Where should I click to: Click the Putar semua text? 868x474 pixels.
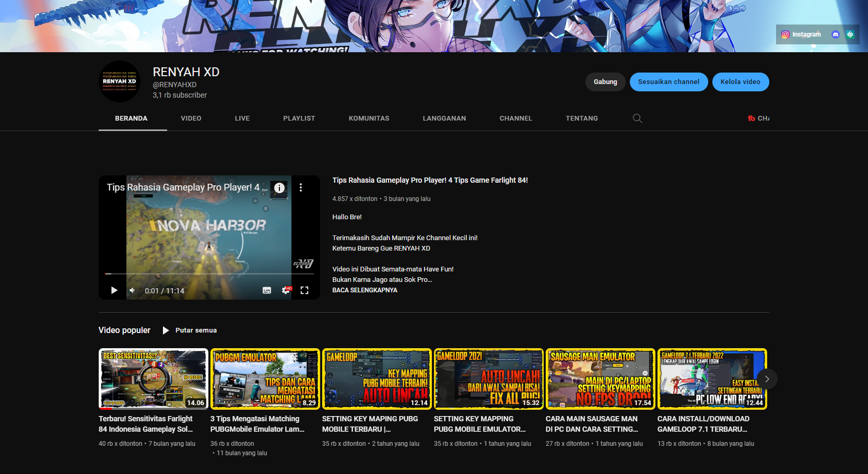(196, 330)
